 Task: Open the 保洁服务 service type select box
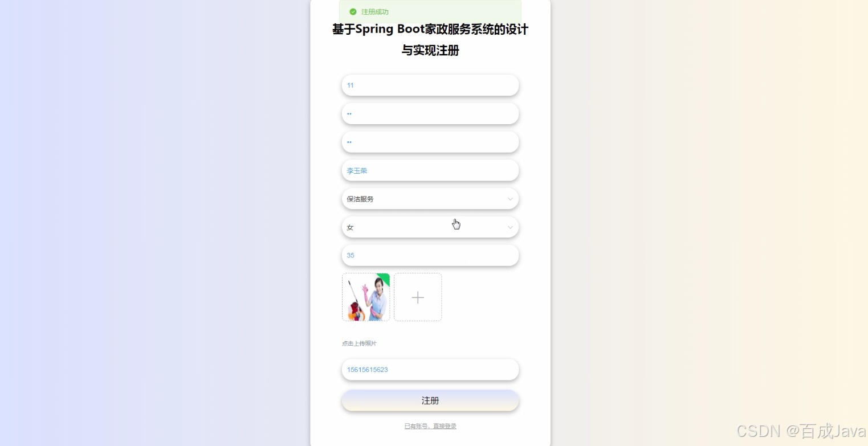coord(430,199)
